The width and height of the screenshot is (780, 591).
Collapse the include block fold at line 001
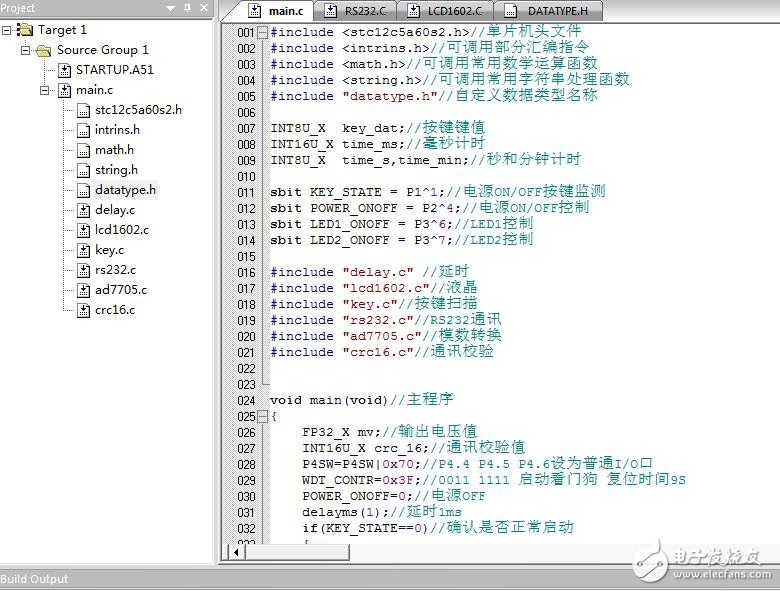(263, 33)
